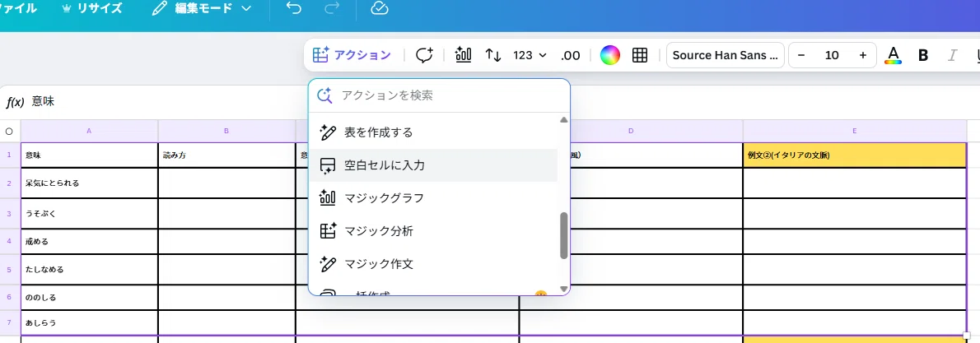Select 表を作成する action
The image size is (980, 343).
point(433,132)
